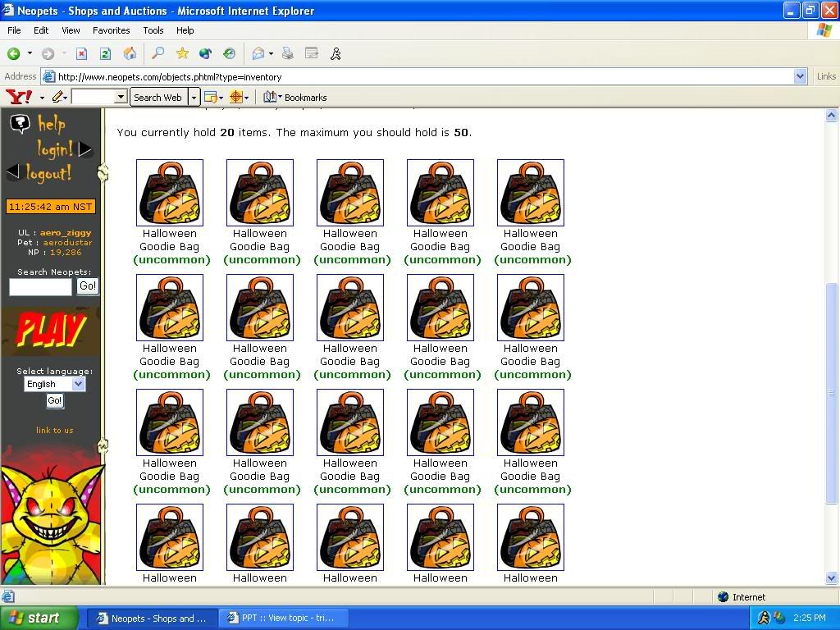The height and width of the screenshot is (630, 840).
Task: Expand the Yahoo search box dropdown
Action: pos(121,97)
